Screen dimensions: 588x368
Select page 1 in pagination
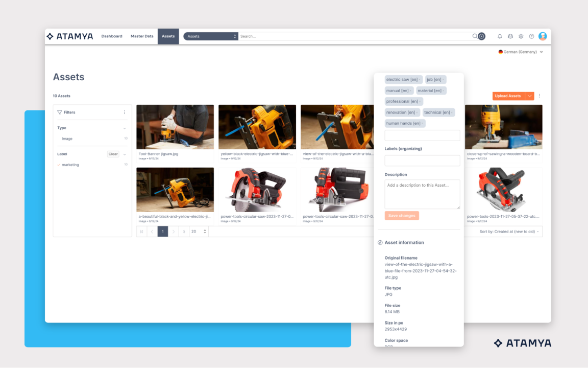163,232
